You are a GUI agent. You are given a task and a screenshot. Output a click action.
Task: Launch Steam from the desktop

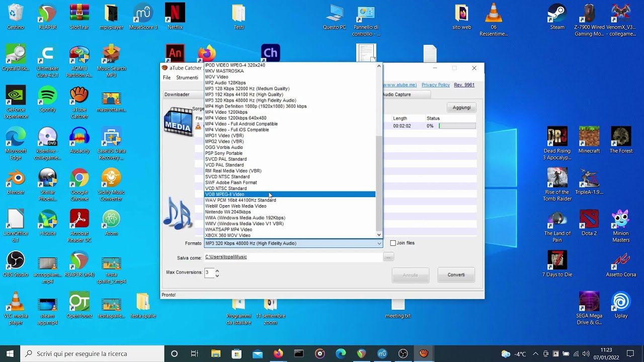[x=557, y=17]
